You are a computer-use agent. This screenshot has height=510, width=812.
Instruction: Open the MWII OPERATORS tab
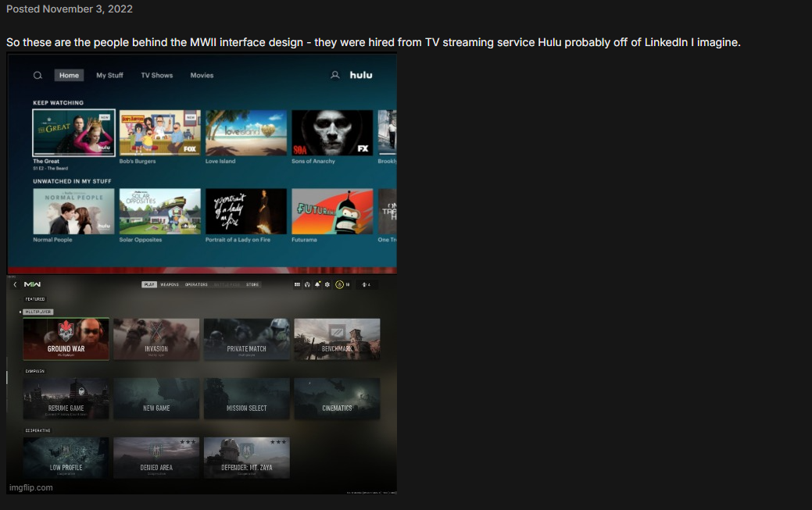coord(196,284)
